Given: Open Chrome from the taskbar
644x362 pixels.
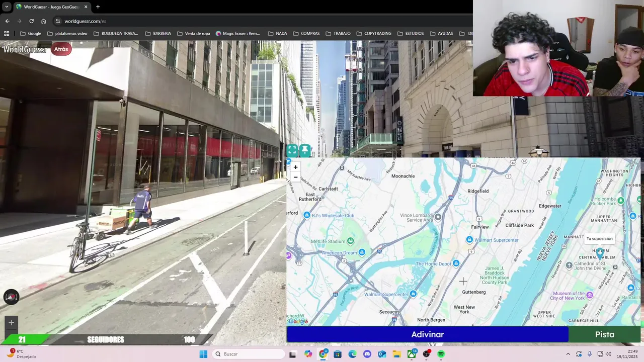Looking at the screenshot, I should click(x=323, y=354).
